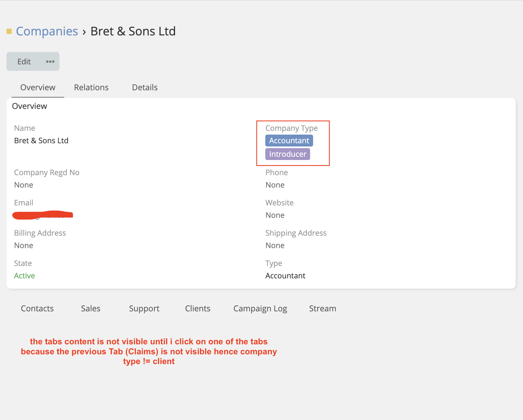
Task: Open the Sales panel tab
Action: pyautogui.click(x=90, y=308)
